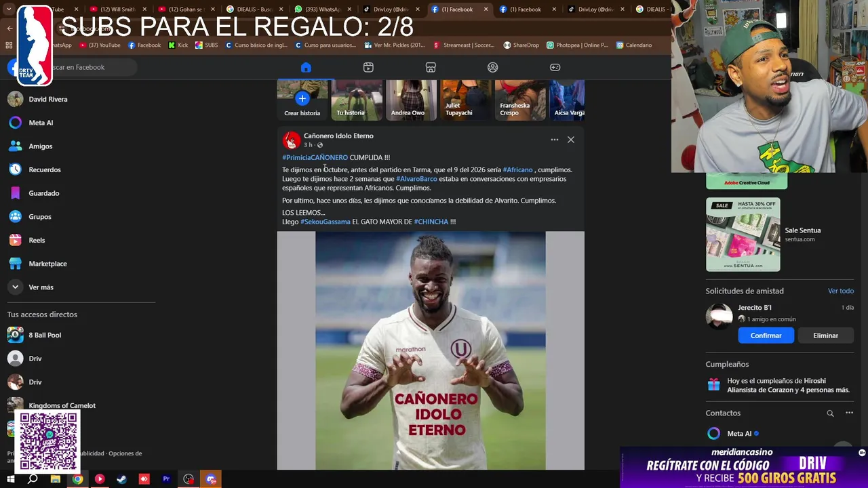Open Ver todo friend requests link
Image resolution: width=868 pixels, height=488 pixels.
tap(841, 291)
